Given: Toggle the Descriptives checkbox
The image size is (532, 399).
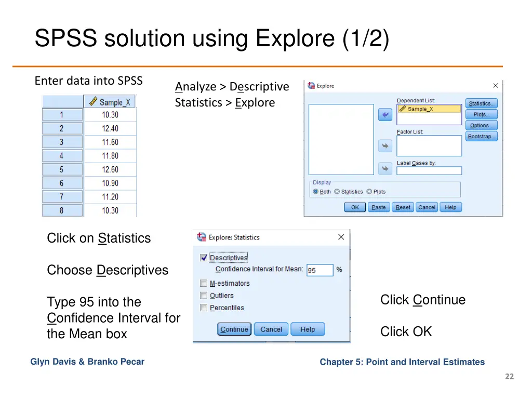Looking at the screenshot, I should [x=204, y=258].
